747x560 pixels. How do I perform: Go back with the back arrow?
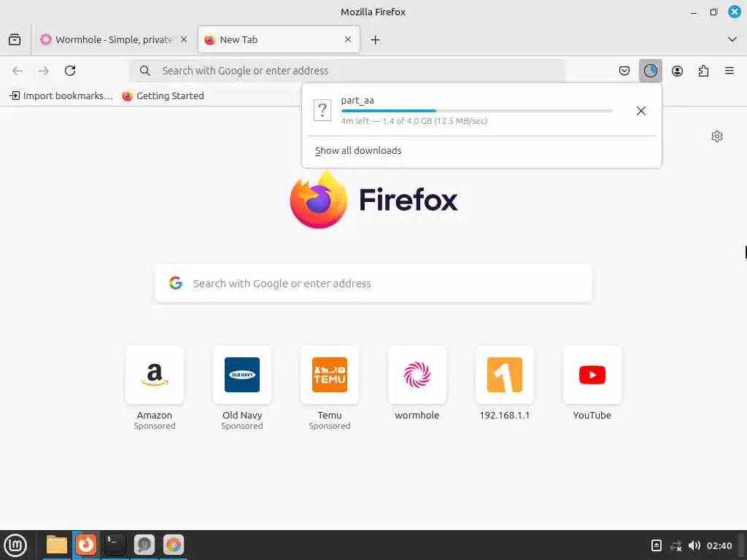coord(18,71)
